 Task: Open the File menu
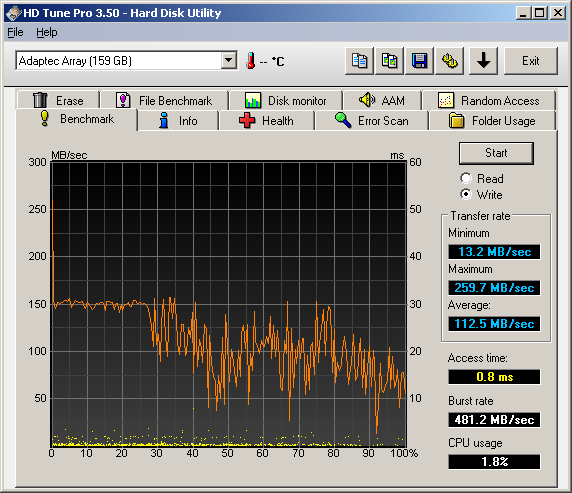(15, 32)
